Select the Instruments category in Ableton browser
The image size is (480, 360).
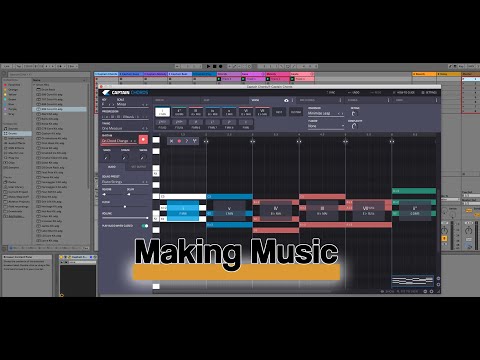coord(16,138)
